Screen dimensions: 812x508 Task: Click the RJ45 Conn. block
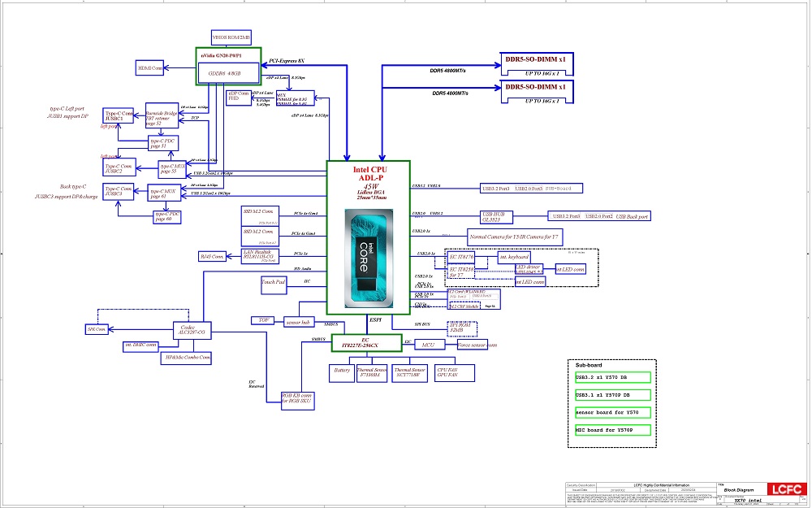[x=212, y=256]
